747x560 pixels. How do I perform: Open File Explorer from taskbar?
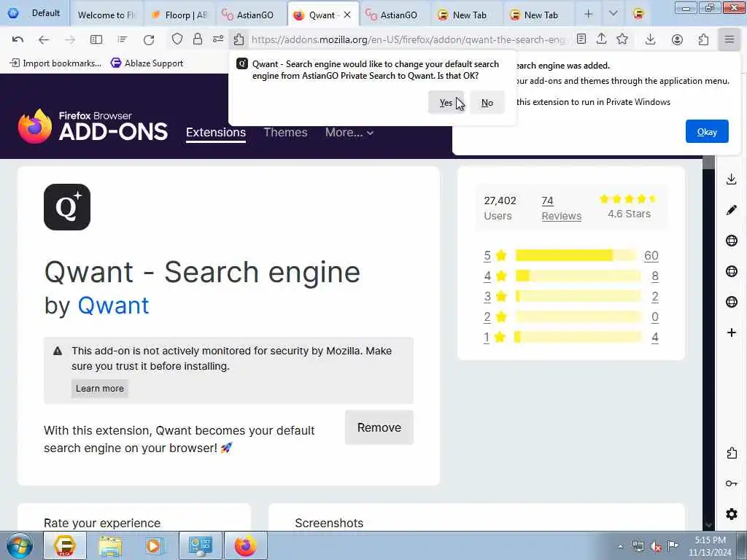point(111,545)
